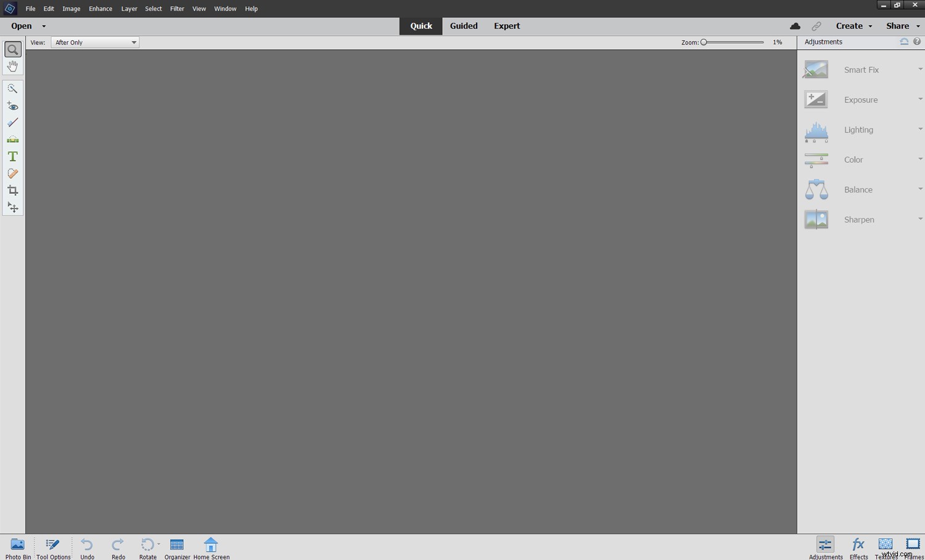
Task: Open the Effects panel
Action: tap(858, 547)
